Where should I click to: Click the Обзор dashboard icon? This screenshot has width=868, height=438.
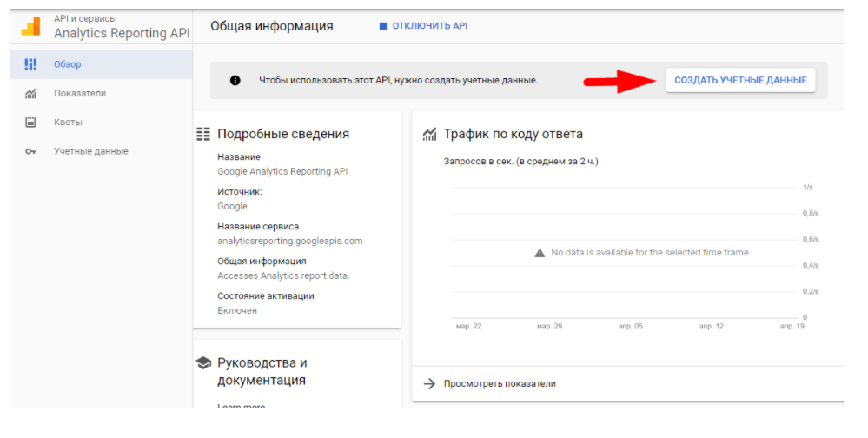tap(30, 64)
